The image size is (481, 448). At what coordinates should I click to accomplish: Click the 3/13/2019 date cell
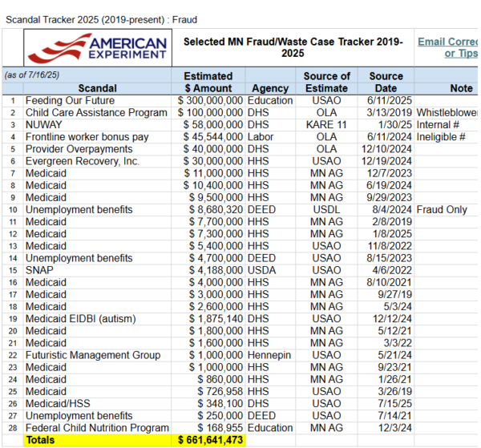386,112
